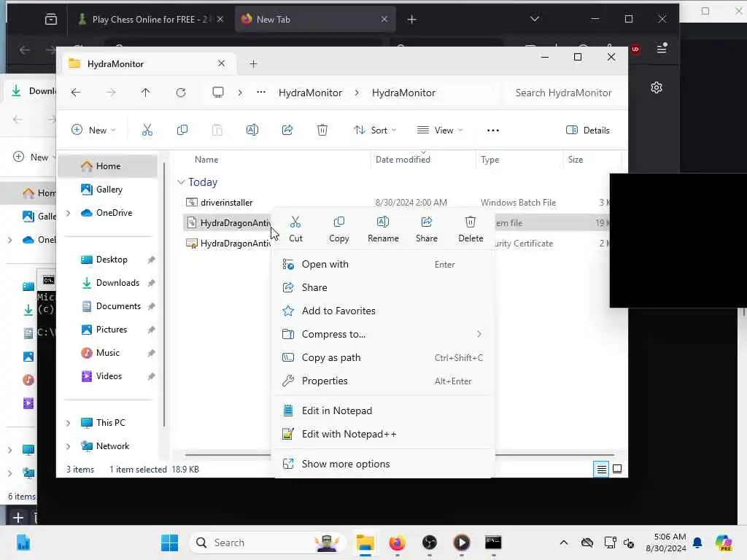Screen dimensions: 747x560
Task: Click Delete in the context menu
Action: [471, 229]
